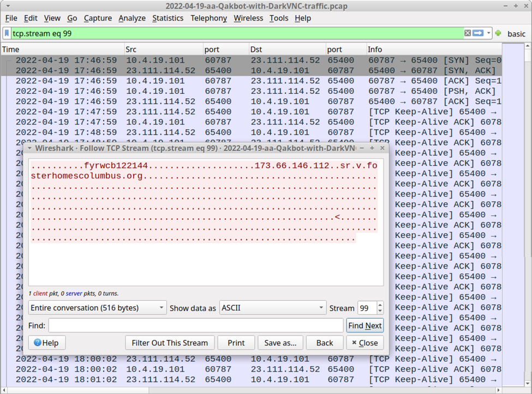
Task: Apply the display filter with arrow button
Action: tap(478, 33)
